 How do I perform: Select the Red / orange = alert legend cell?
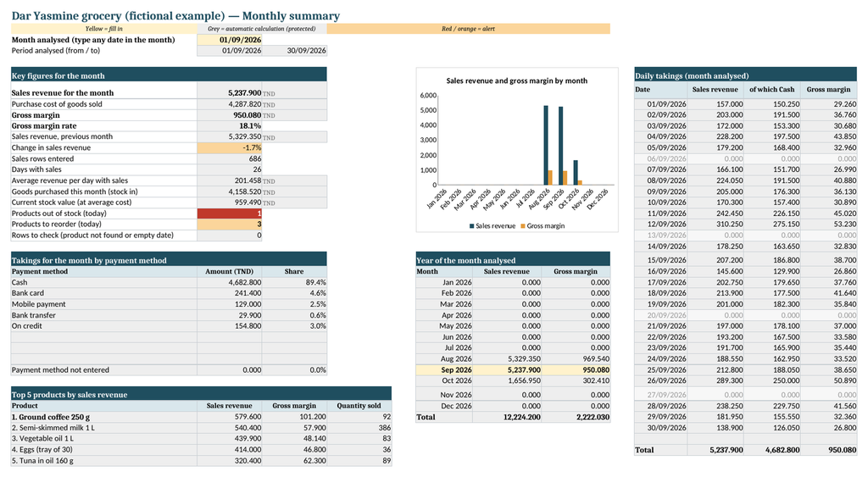click(468, 29)
